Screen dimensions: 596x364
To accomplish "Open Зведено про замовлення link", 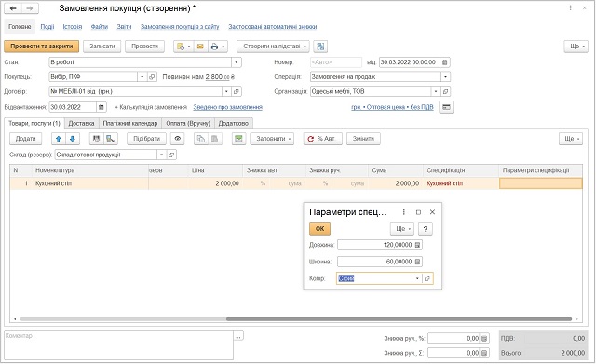I will pyautogui.click(x=227, y=107).
